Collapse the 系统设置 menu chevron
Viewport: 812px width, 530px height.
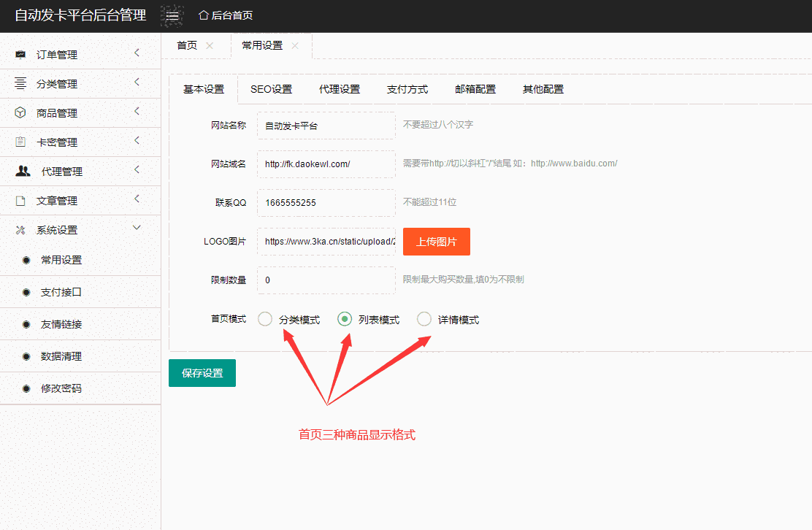click(137, 228)
